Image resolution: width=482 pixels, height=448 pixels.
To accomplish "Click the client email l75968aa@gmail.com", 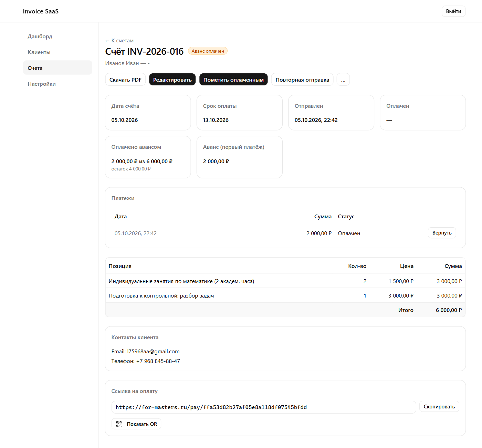I will [153, 352].
